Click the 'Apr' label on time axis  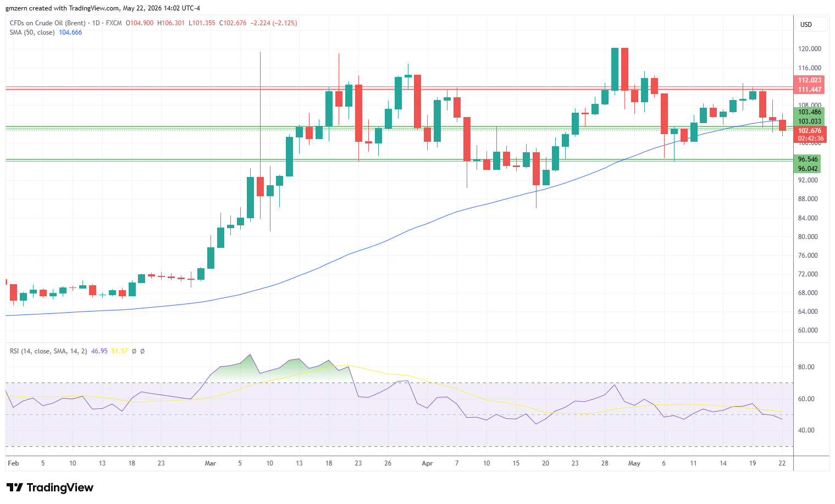pyautogui.click(x=427, y=463)
